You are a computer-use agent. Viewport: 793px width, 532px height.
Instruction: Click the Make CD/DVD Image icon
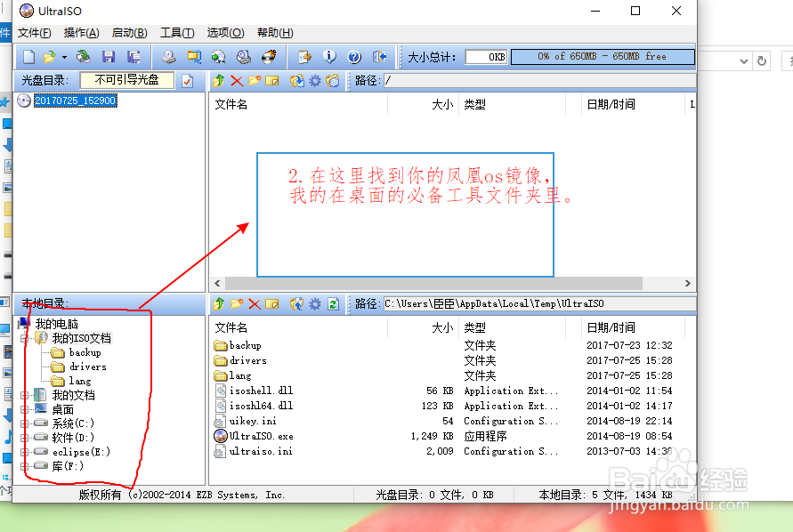169,57
